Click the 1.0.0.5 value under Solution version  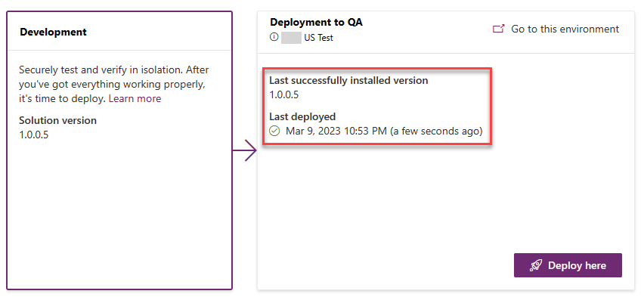coord(34,135)
